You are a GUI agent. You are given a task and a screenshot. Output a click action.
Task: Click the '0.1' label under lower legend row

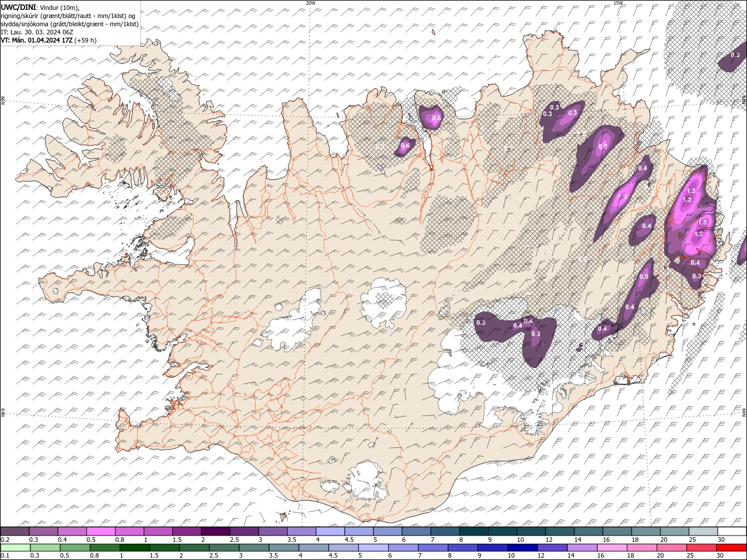tap(5, 555)
